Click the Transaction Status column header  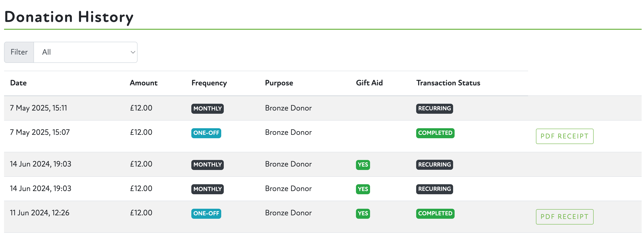(x=448, y=83)
